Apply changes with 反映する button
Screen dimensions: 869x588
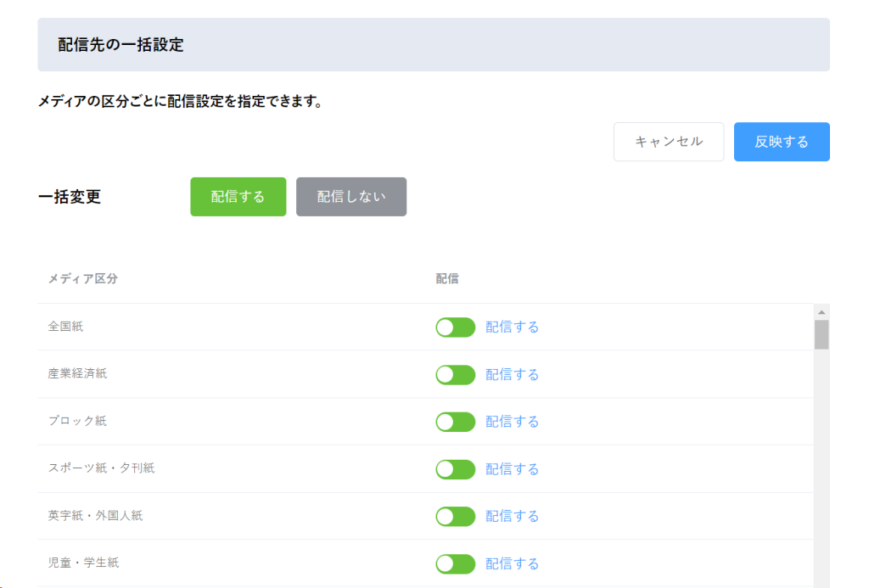pos(782,142)
